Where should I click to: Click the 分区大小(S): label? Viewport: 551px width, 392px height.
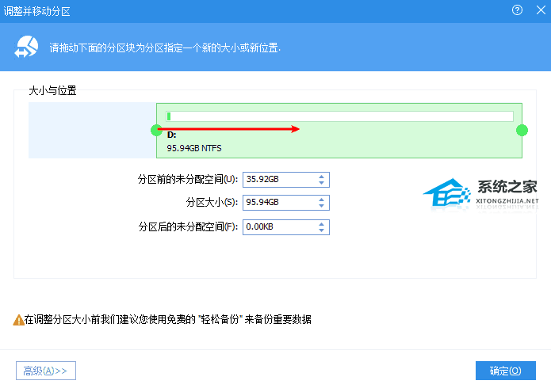click(212, 202)
